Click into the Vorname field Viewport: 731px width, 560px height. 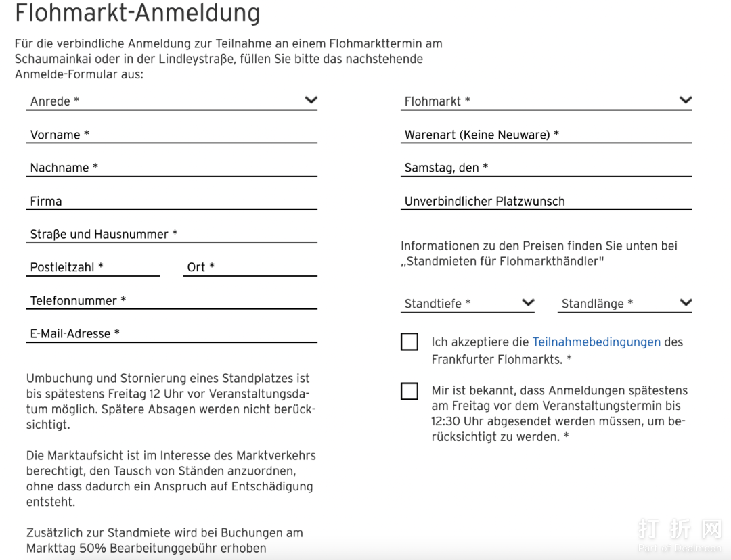click(x=172, y=135)
